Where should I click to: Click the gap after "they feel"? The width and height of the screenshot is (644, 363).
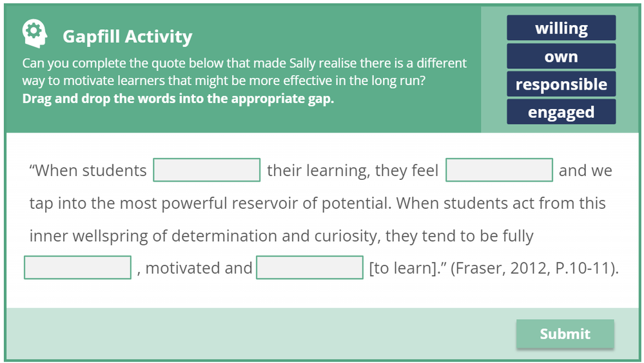click(x=499, y=170)
